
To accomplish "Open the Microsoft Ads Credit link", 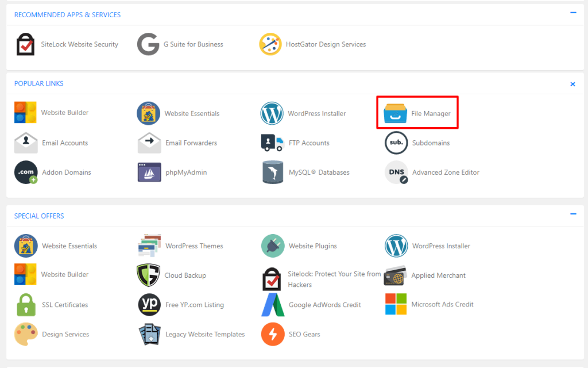I will (443, 304).
